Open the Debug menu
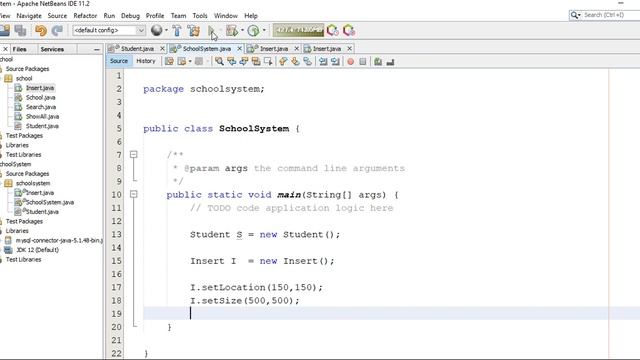 pos(130,16)
